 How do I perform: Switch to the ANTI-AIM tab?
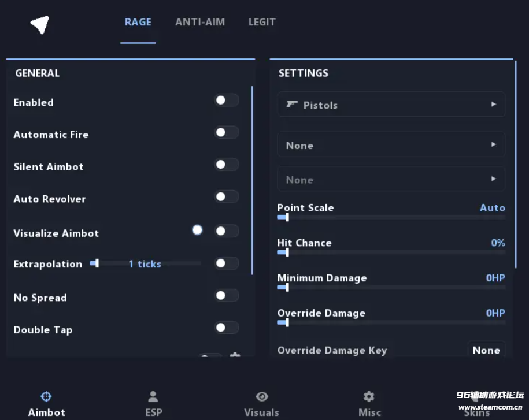click(200, 23)
